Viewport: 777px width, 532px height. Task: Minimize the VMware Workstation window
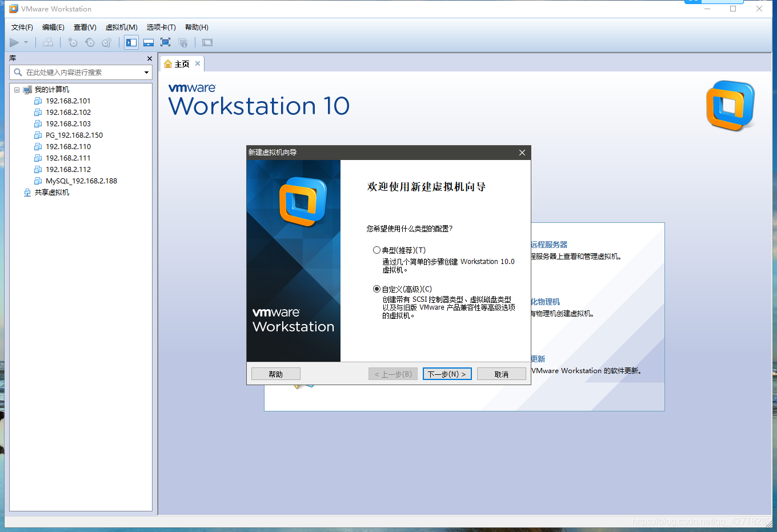[x=707, y=9]
